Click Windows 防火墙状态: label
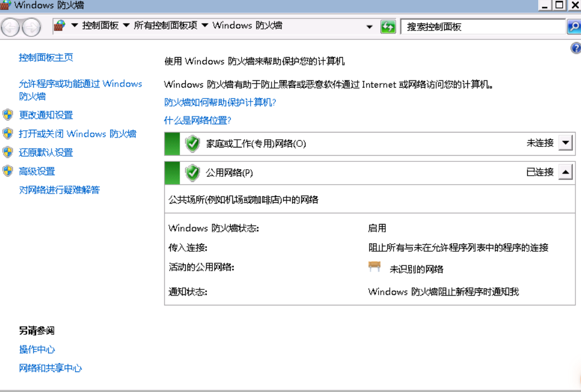This screenshot has height=392, width=581. click(214, 228)
